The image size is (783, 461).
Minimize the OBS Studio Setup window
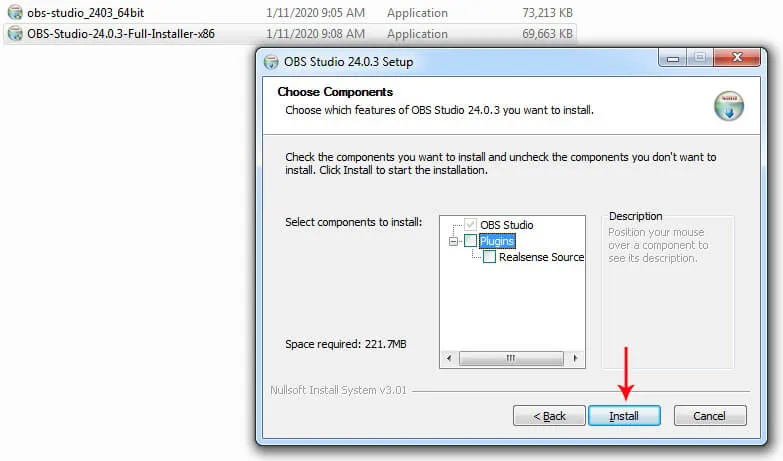673,58
